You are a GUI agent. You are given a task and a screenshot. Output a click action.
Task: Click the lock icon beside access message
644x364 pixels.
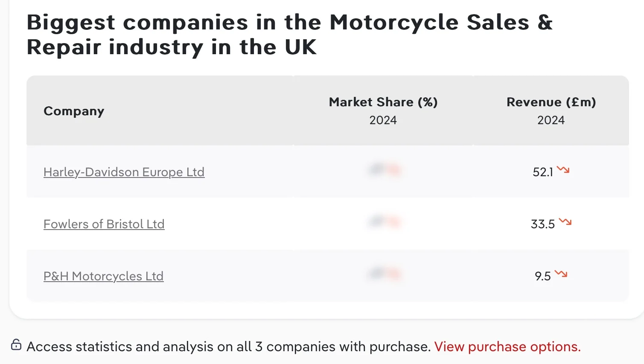click(x=16, y=345)
